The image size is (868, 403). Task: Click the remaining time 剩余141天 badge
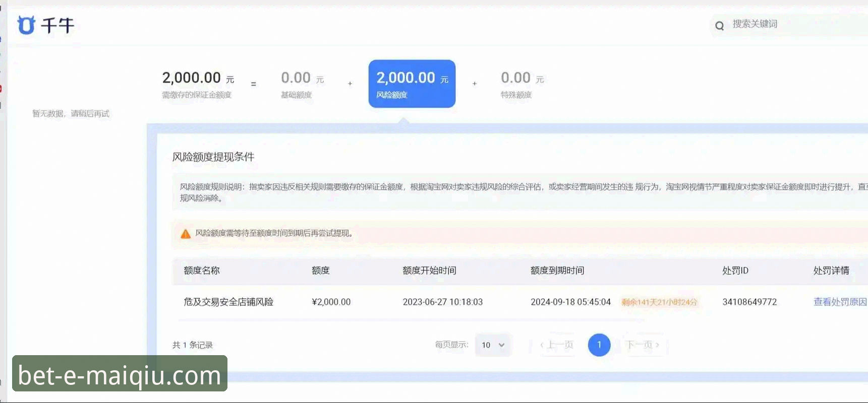pyautogui.click(x=659, y=302)
